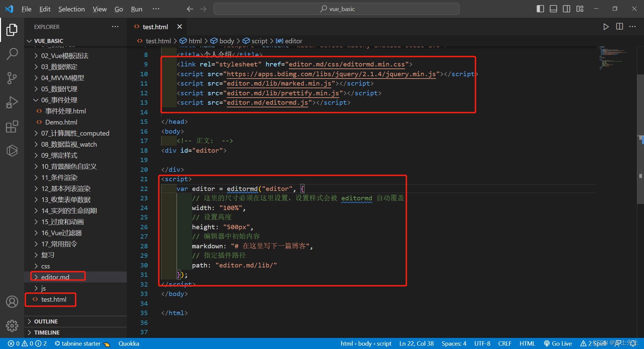The width and height of the screenshot is (644, 349).
Task: Close the test.html tab
Action: pos(180,27)
